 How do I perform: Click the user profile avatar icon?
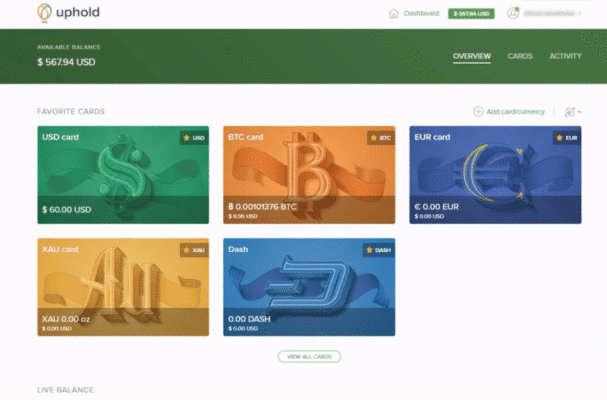(513, 13)
